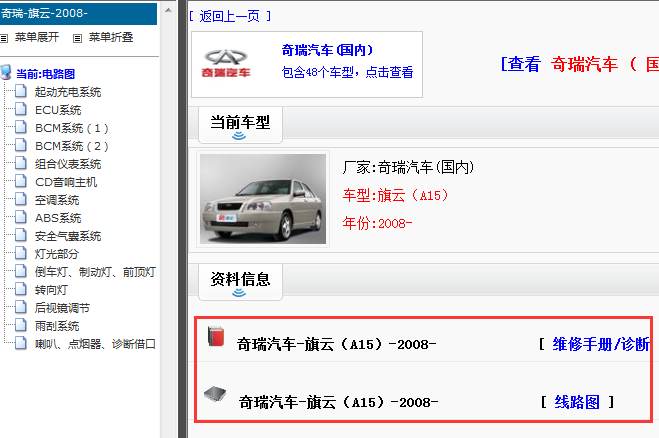Select the 当前:电路图 root node
659x438 pixels.
[45, 74]
